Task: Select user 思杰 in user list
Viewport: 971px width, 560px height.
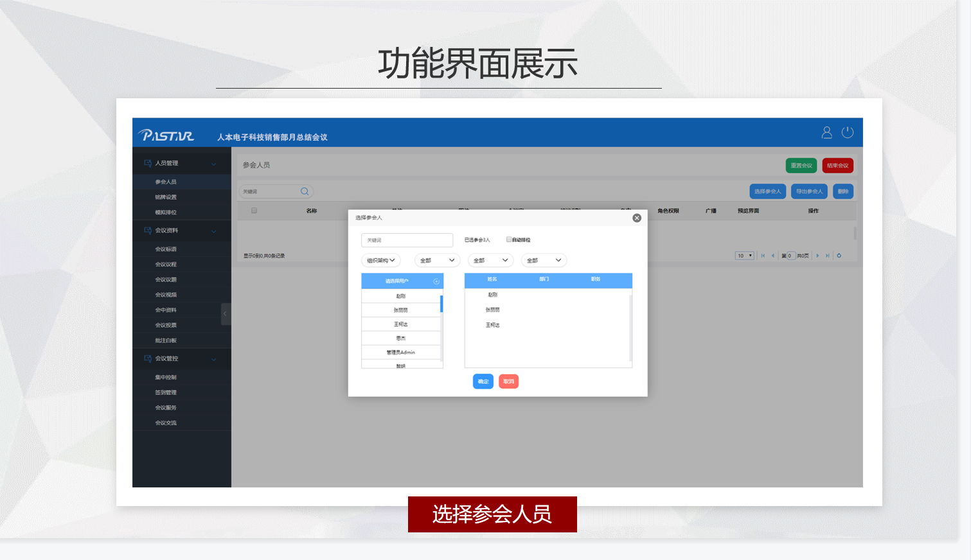Action: click(401, 338)
